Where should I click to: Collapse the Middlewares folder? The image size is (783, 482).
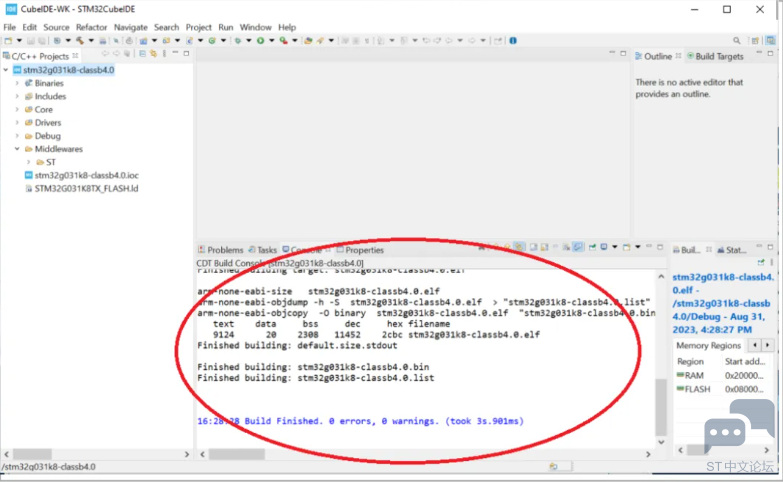tap(17, 149)
